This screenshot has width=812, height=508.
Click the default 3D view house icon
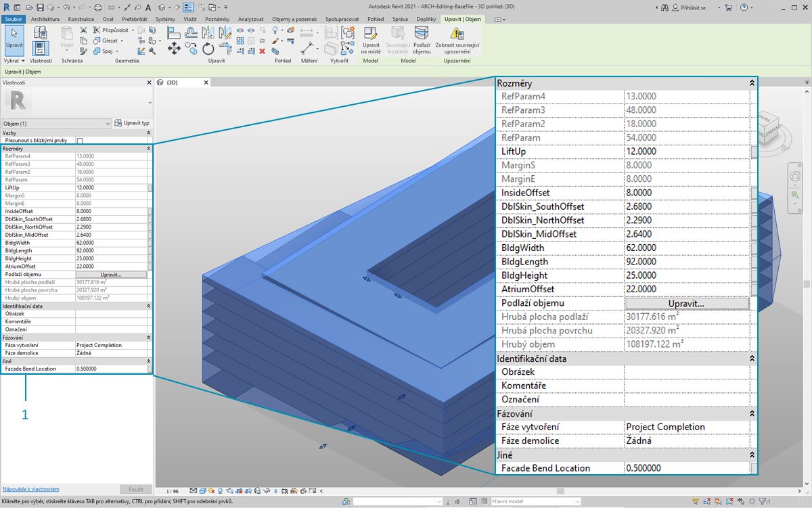pos(162,7)
